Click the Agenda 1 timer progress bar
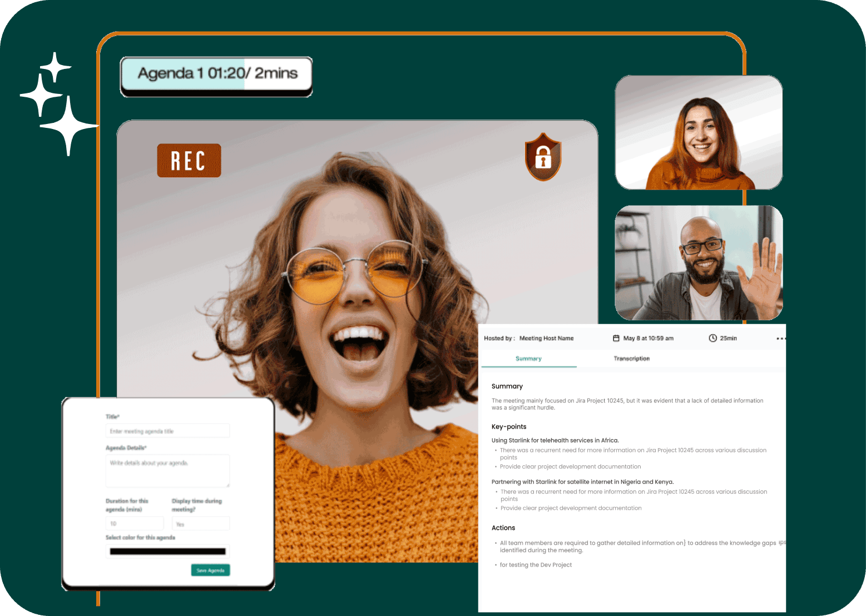 pos(216,74)
